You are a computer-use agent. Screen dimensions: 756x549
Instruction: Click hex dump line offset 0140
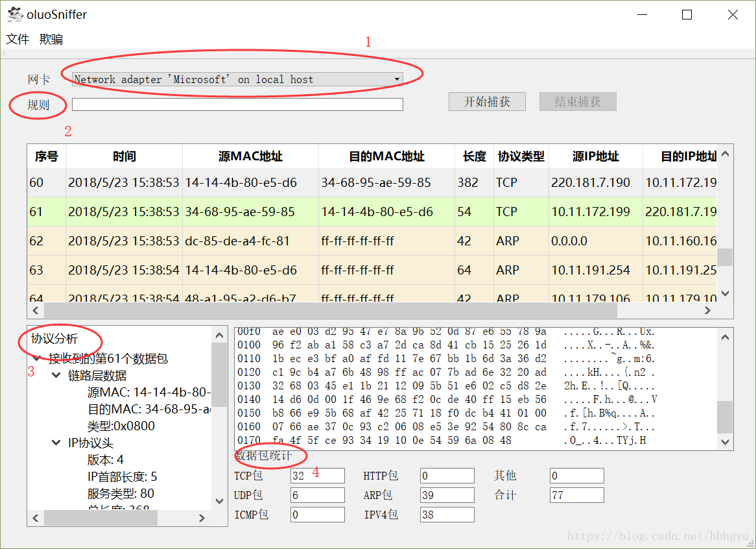coord(249,400)
